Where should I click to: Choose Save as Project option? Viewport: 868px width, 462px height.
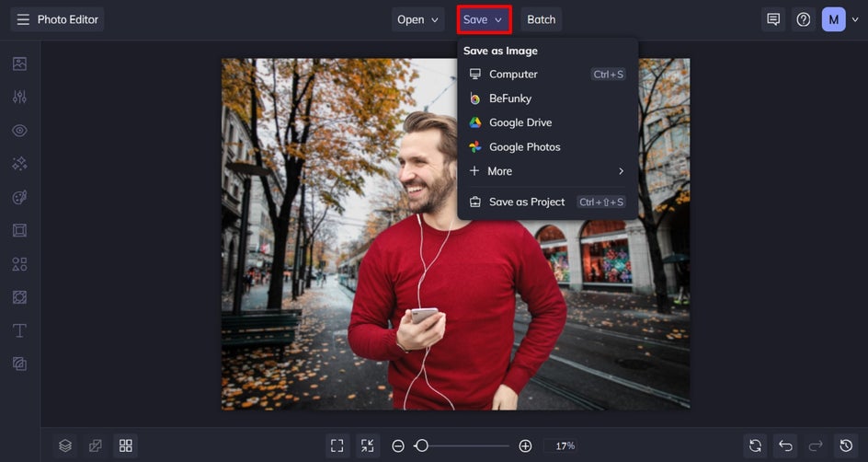coord(547,202)
